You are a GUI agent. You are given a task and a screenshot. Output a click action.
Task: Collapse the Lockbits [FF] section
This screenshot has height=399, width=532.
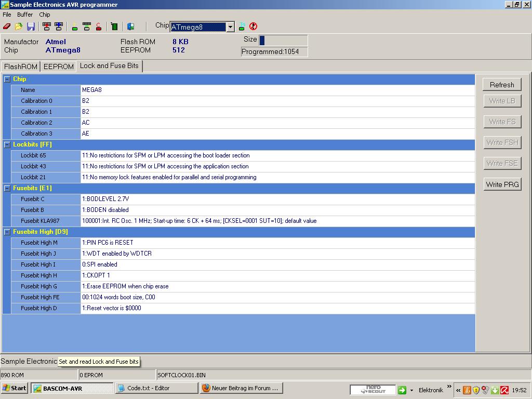(7, 144)
